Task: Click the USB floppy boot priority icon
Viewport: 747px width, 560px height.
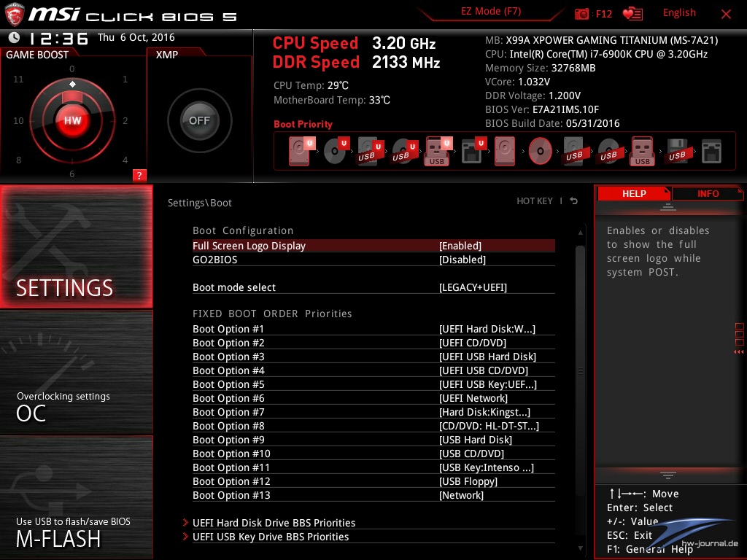Action: click(677, 151)
